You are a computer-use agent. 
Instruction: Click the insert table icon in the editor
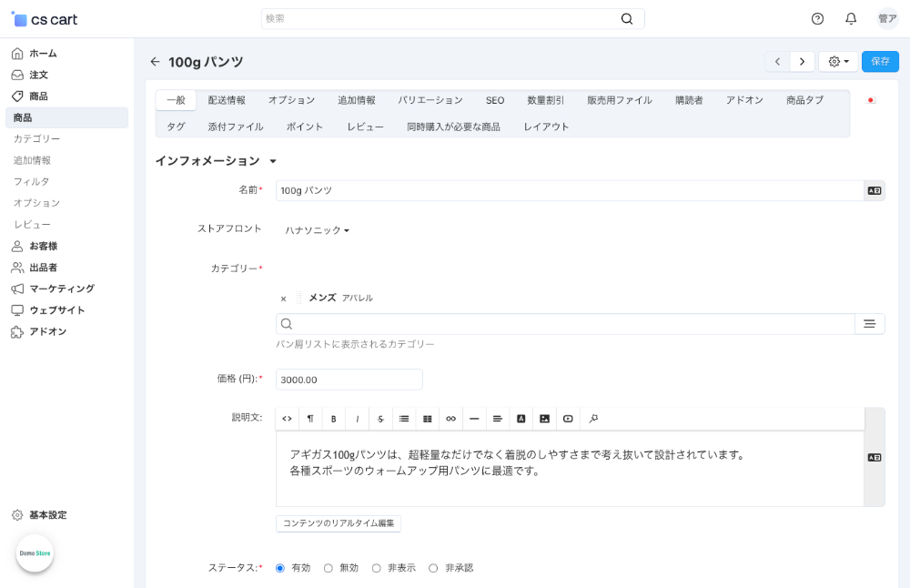427,419
